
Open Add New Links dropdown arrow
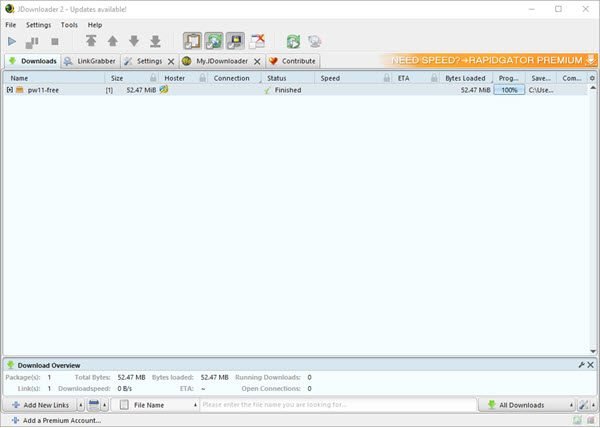(81, 405)
